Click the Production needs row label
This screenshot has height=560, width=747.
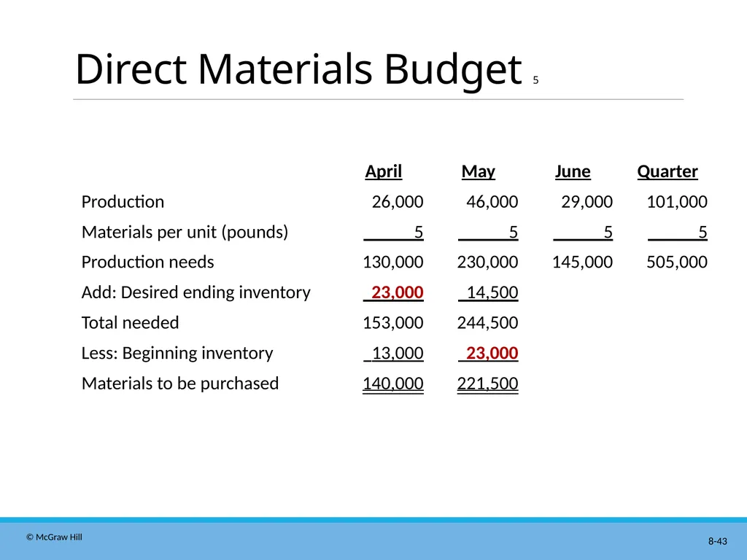coord(147,262)
